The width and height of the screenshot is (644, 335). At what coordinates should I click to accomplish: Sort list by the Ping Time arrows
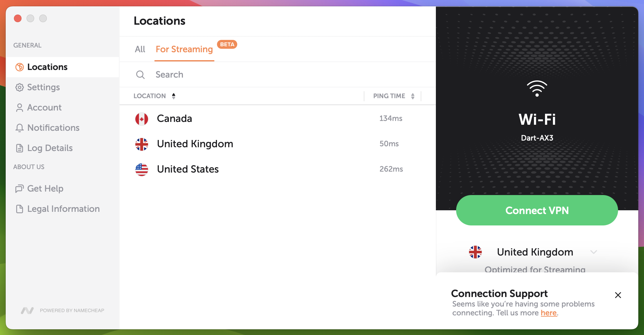click(x=413, y=96)
